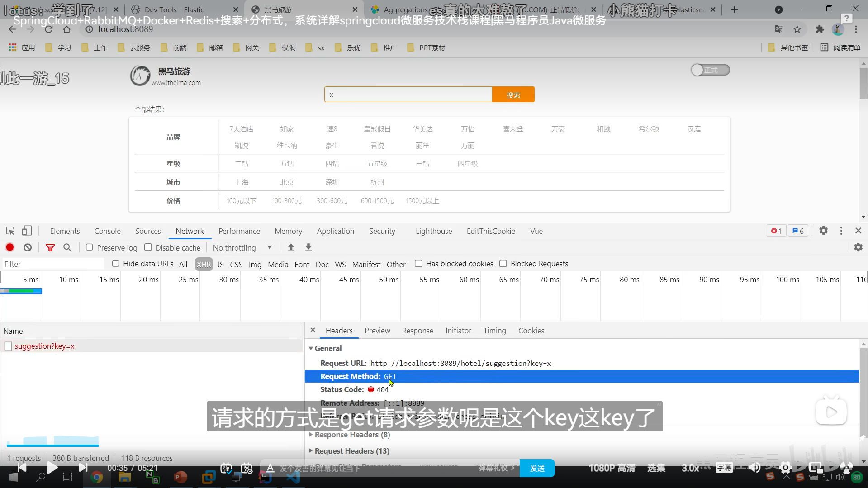The height and width of the screenshot is (488, 868).
Task: Close the request details pane
Action: pyautogui.click(x=313, y=330)
